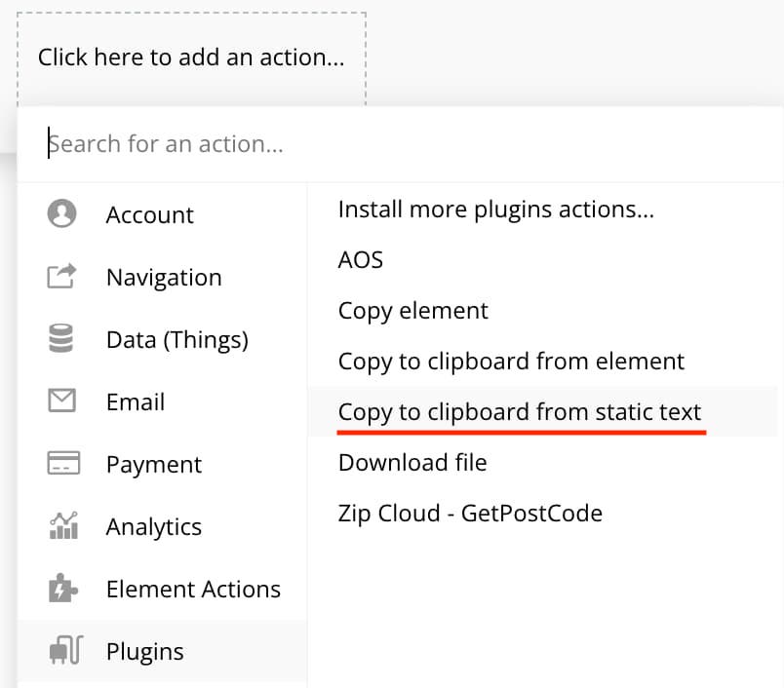Click the Navigation arrow icon
The height and width of the screenshot is (688, 784).
pyautogui.click(x=62, y=276)
